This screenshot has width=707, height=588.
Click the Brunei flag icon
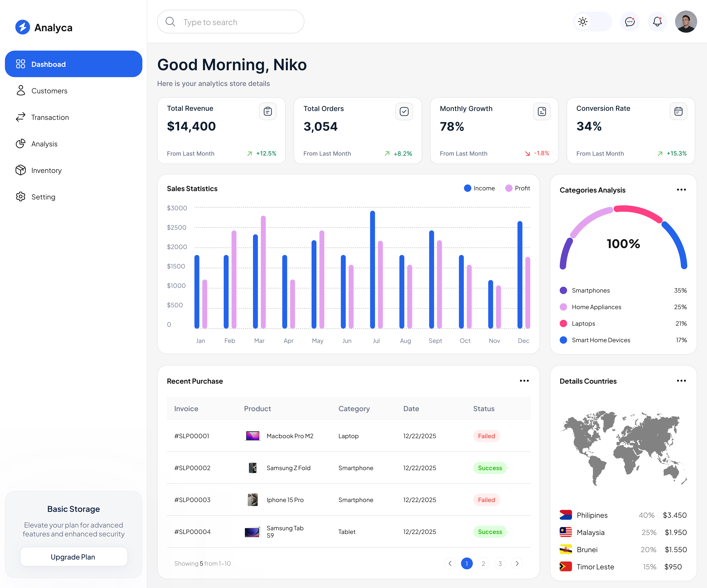tap(566, 549)
